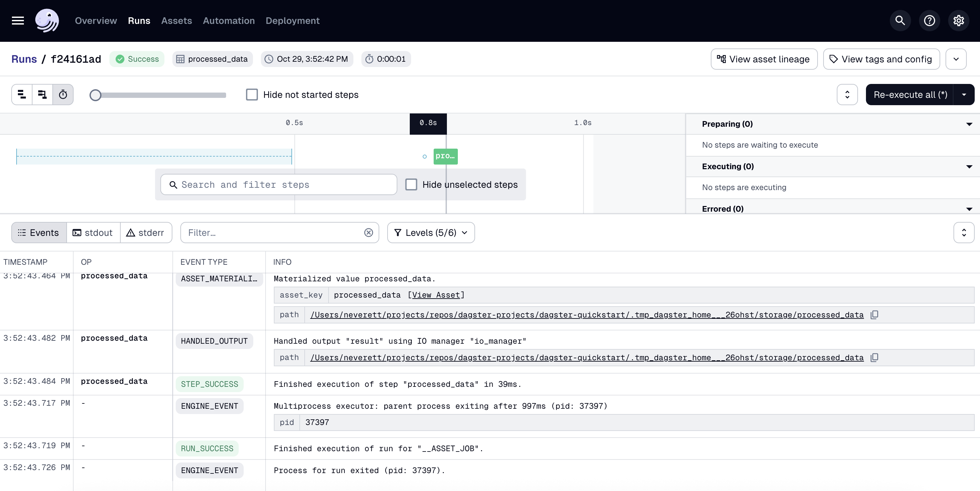Click View asset lineage button
This screenshot has height=491, width=980.
pyautogui.click(x=764, y=59)
